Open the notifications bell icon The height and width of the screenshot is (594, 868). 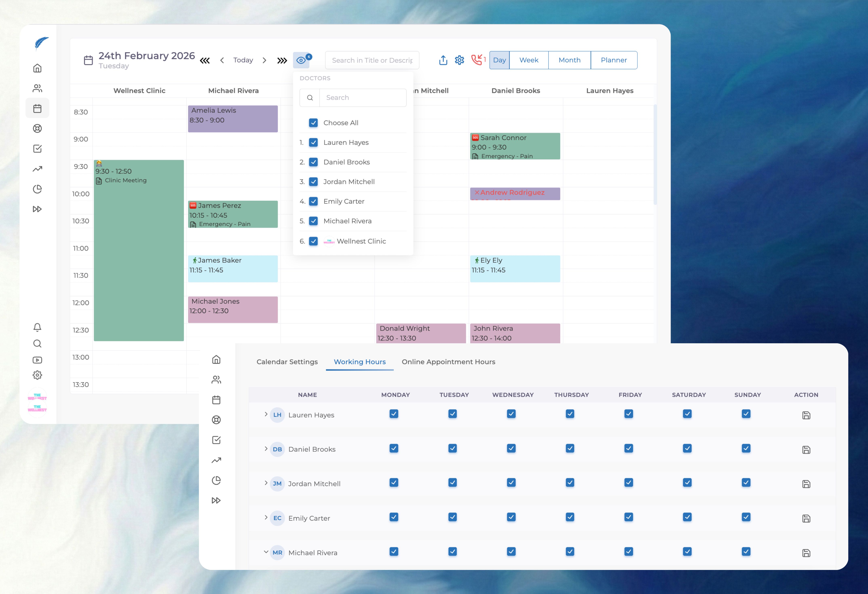point(37,328)
